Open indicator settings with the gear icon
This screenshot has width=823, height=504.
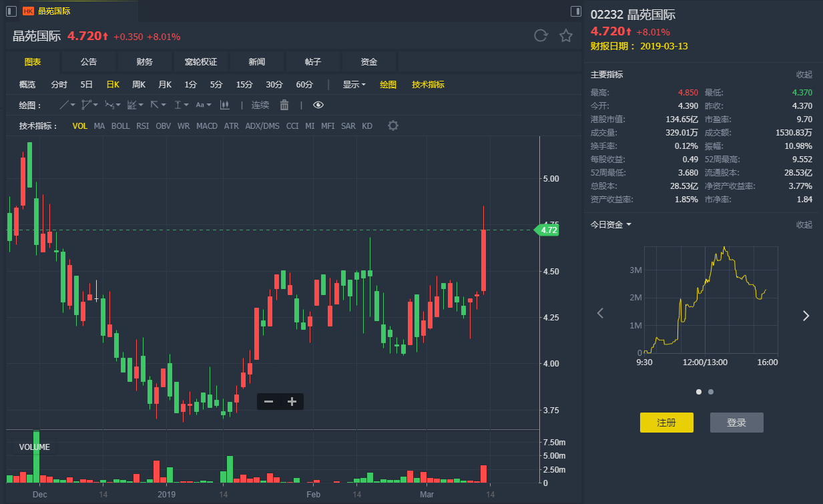(x=393, y=125)
